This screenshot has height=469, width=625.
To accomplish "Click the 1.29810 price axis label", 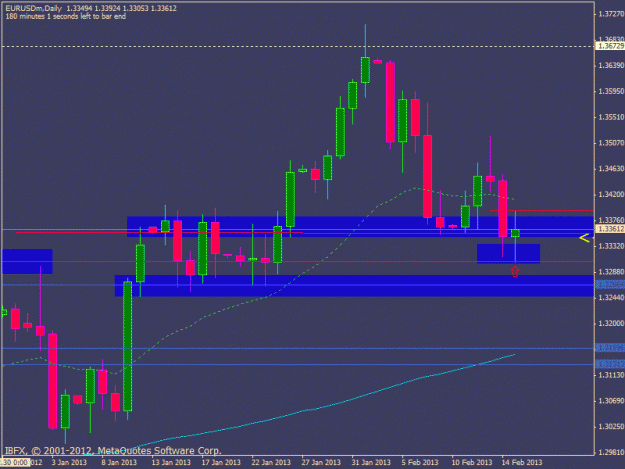I will tap(611, 452).
